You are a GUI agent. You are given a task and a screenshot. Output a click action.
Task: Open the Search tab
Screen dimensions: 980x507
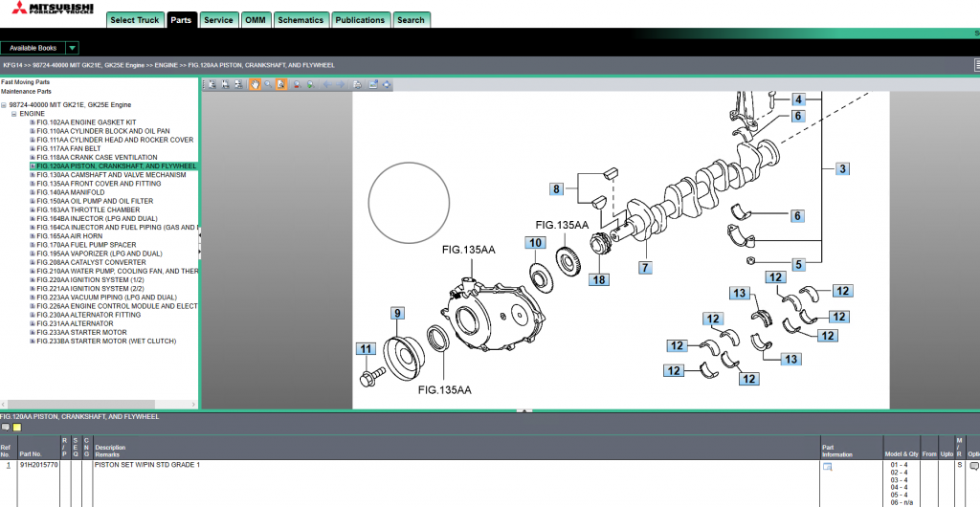(412, 20)
